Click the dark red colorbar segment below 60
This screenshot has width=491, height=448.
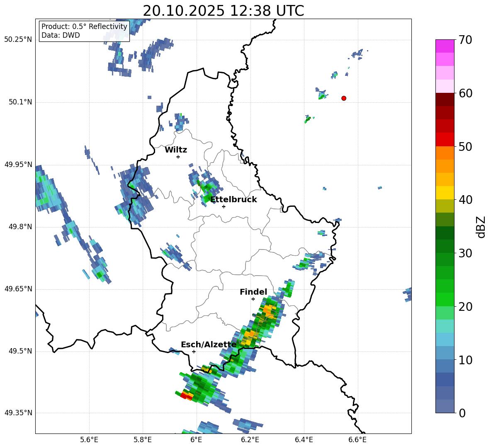(x=445, y=99)
